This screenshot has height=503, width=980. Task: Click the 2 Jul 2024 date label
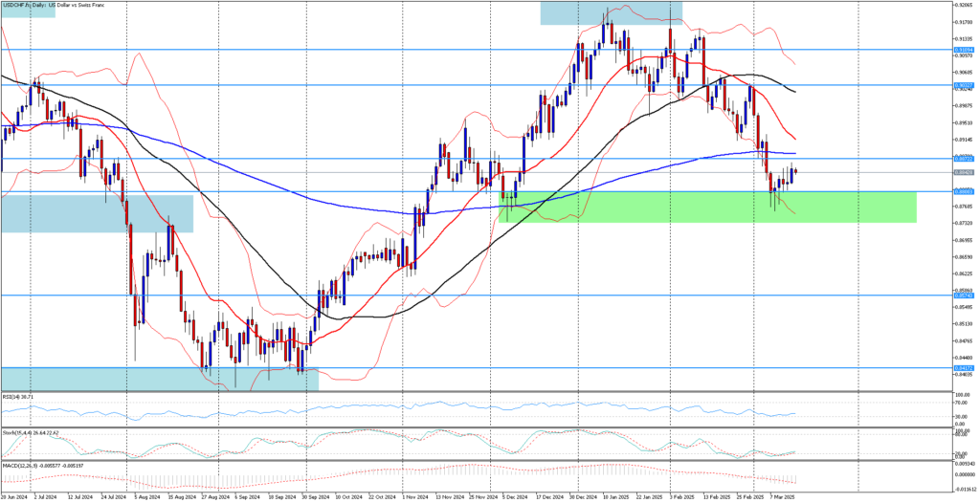click(x=45, y=498)
